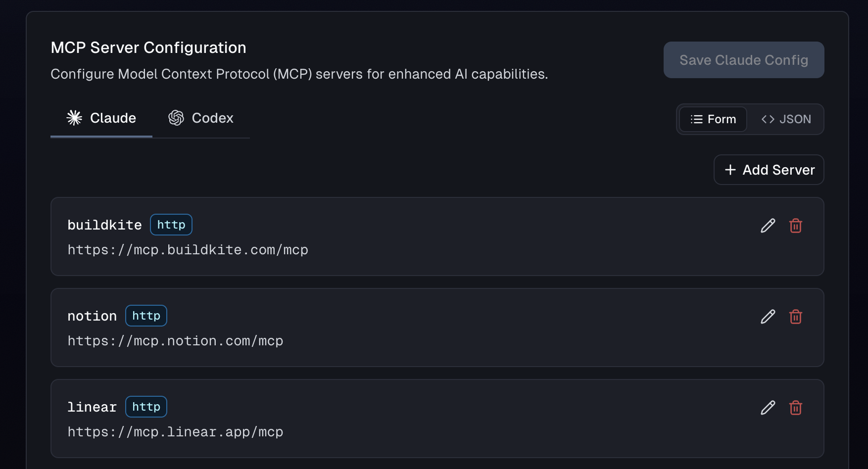Switch to JSON view
The height and width of the screenshot is (469, 868).
(786, 119)
